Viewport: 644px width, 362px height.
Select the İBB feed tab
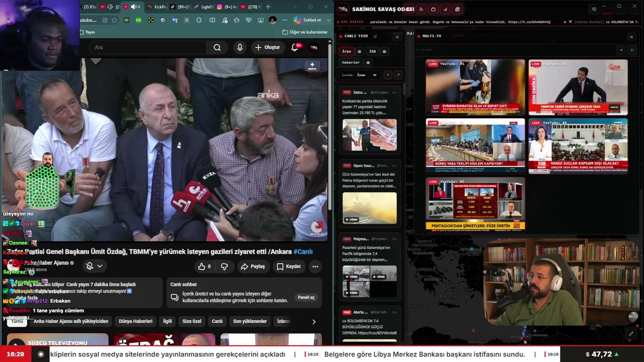tap(372, 51)
